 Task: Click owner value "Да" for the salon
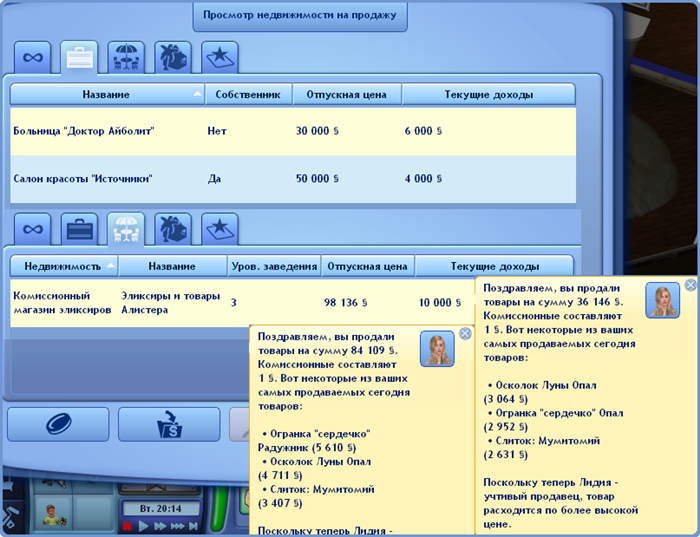pyautogui.click(x=214, y=179)
